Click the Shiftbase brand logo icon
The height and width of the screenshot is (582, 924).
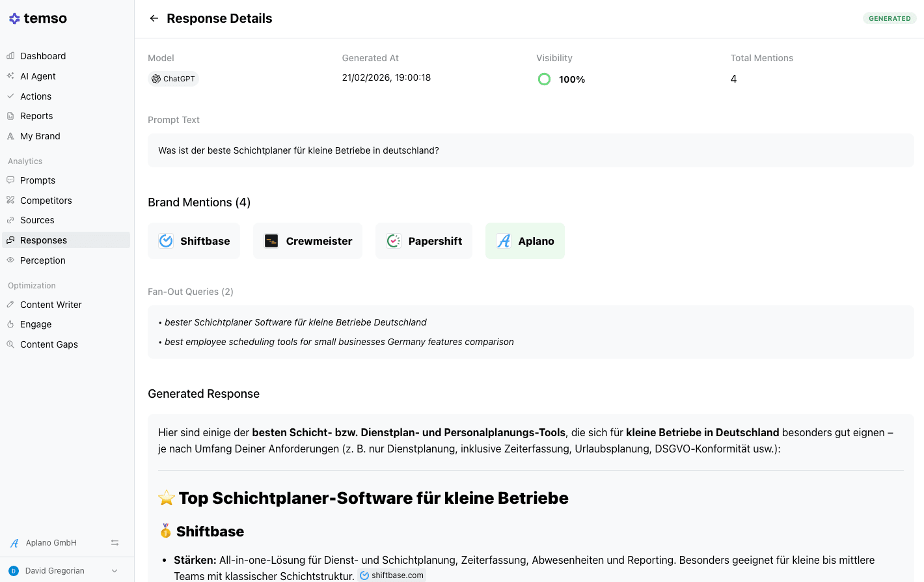click(x=166, y=241)
